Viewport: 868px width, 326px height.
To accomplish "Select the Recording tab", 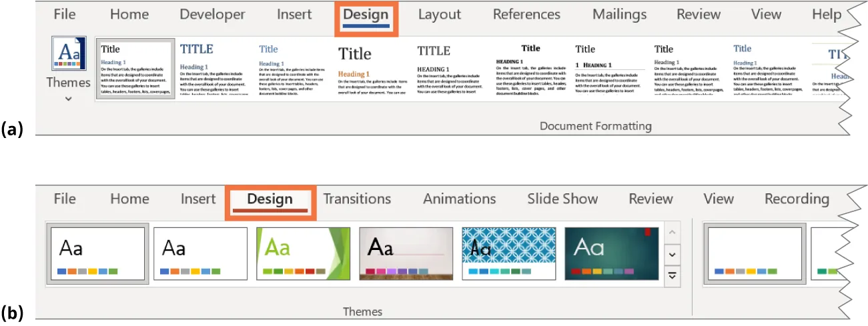I will click(x=797, y=199).
